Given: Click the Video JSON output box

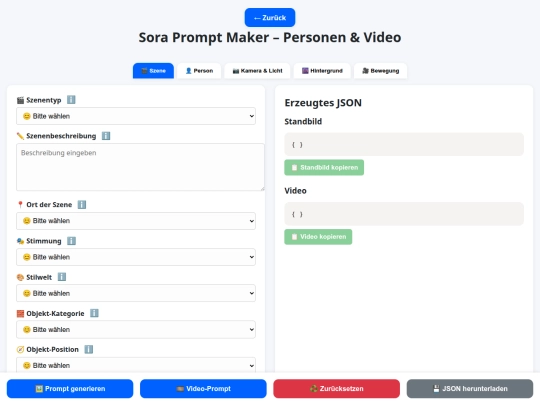Looking at the screenshot, I should (x=404, y=214).
